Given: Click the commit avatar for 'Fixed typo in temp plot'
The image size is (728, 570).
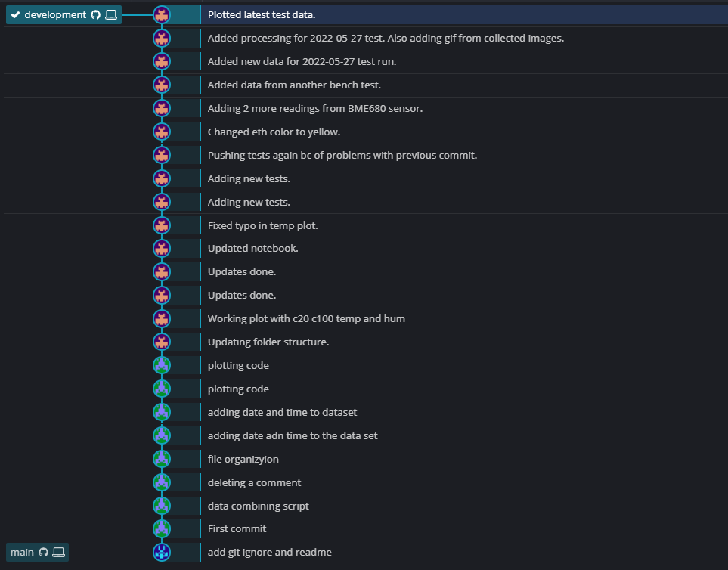Looking at the screenshot, I should click(x=161, y=225).
